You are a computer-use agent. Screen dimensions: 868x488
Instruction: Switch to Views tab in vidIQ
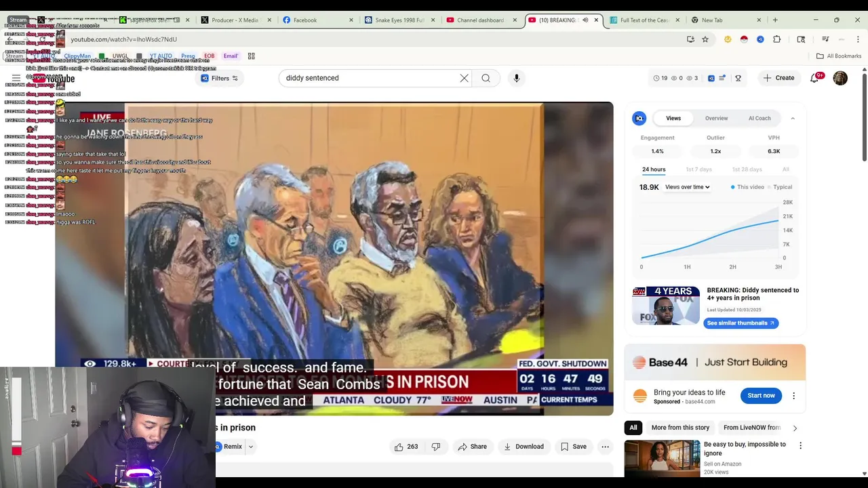coord(673,119)
